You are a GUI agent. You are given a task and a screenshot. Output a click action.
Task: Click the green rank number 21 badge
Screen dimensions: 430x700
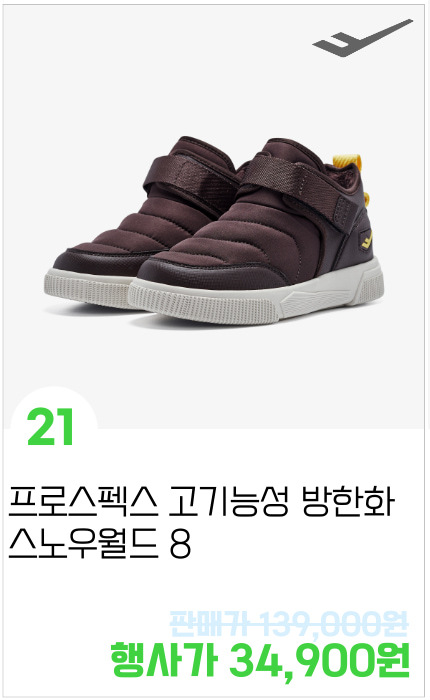pos(50,427)
